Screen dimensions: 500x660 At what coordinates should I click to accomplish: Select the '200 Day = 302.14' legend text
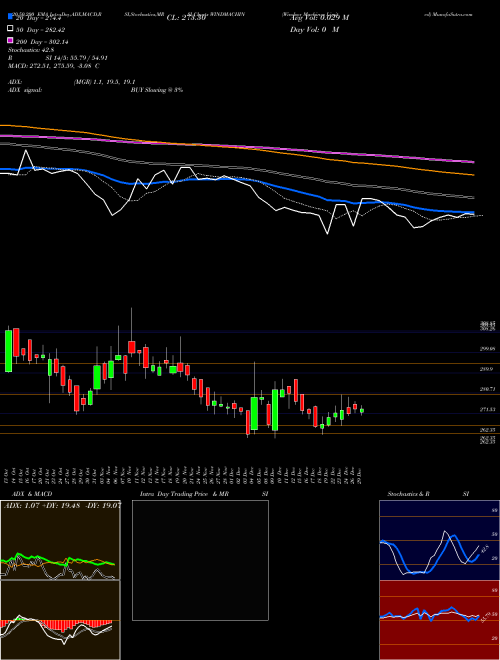[43, 42]
